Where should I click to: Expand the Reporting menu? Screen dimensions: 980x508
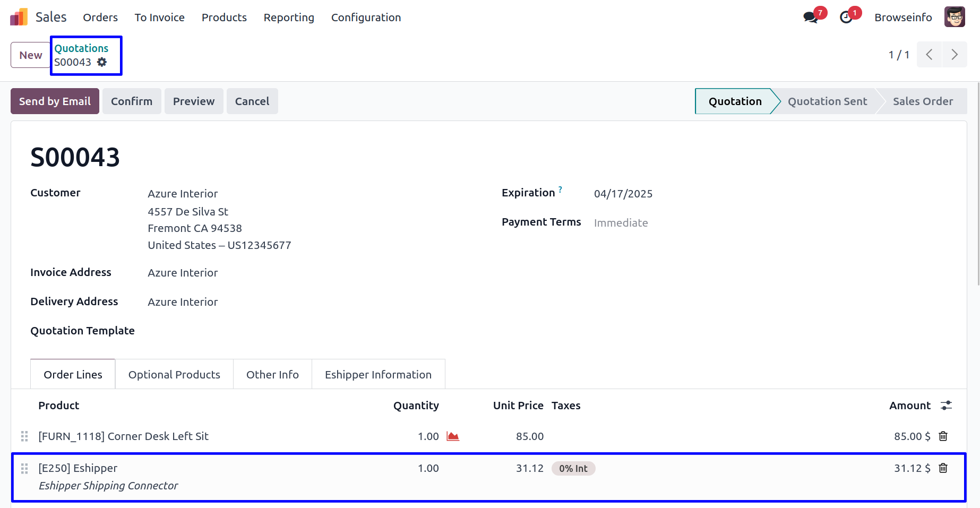pyautogui.click(x=289, y=18)
